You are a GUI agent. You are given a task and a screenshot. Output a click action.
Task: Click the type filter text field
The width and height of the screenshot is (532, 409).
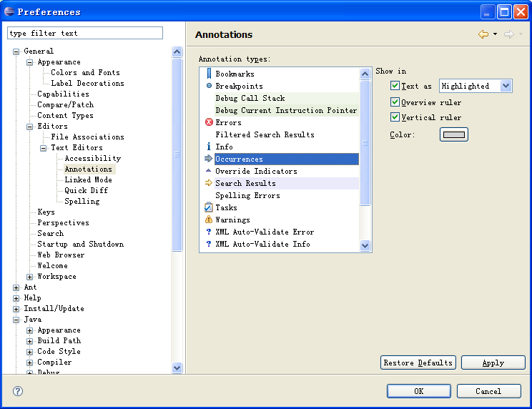pyautogui.click(x=85, y=33)
